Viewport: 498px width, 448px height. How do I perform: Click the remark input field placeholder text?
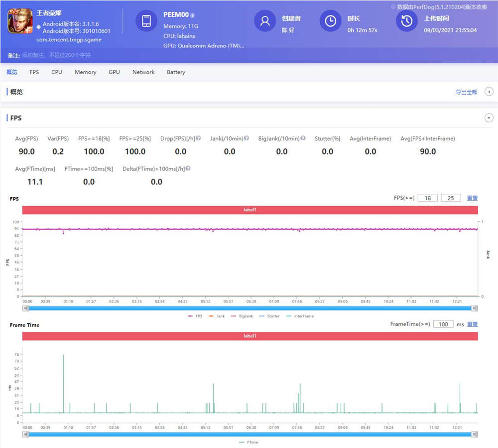click(56, 55)
